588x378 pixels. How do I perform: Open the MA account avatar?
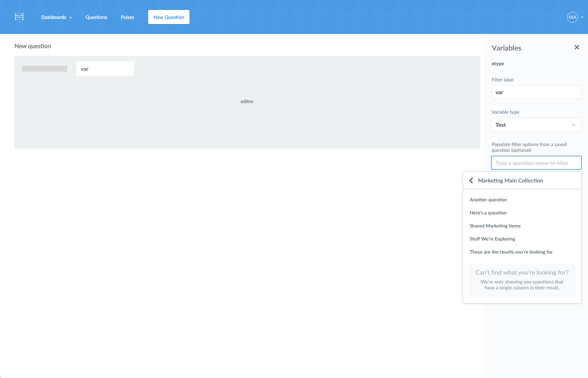572,17
